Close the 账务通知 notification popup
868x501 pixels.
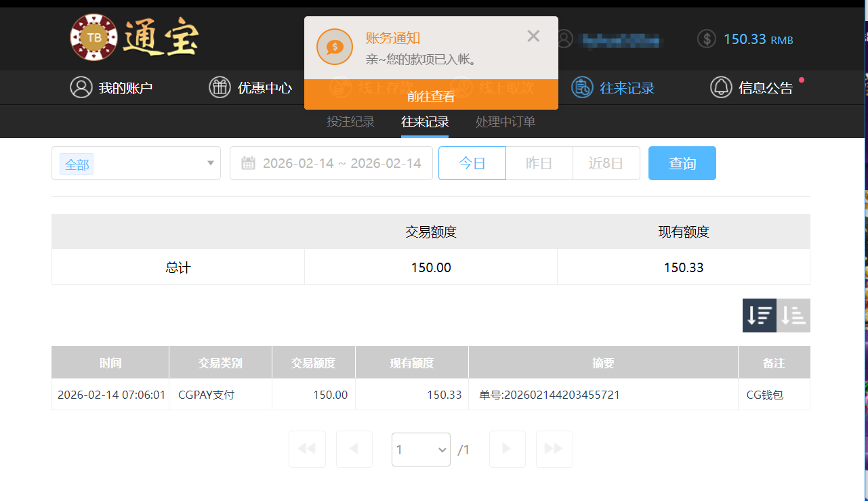point(533,37)
